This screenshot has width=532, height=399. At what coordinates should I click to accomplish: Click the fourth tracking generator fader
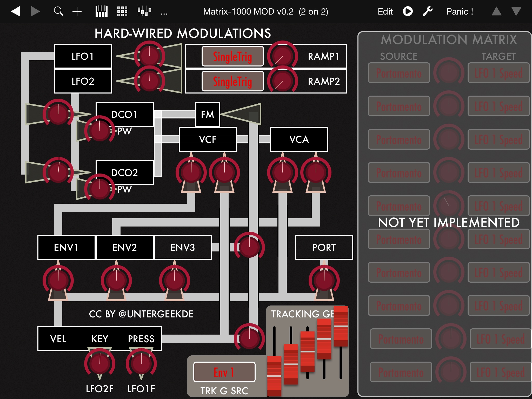pos(324,339)
